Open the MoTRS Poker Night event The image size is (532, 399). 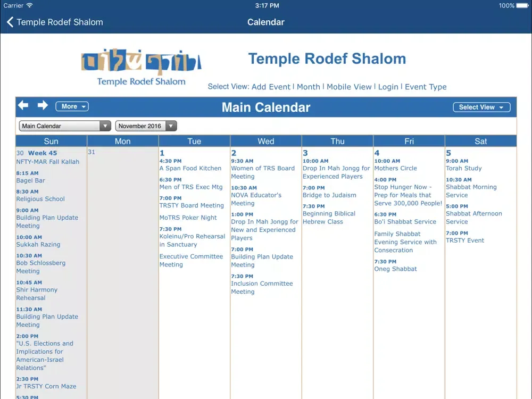coord(188,218)
